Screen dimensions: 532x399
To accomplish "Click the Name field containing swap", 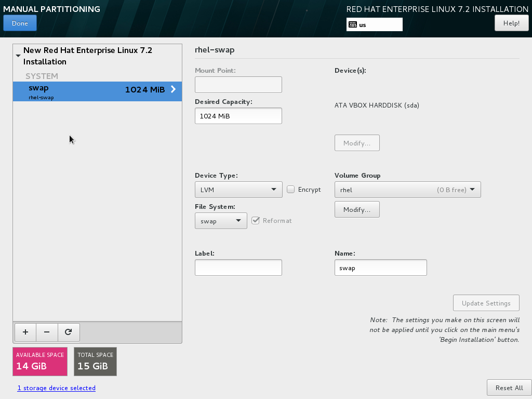I will [381, 268].
